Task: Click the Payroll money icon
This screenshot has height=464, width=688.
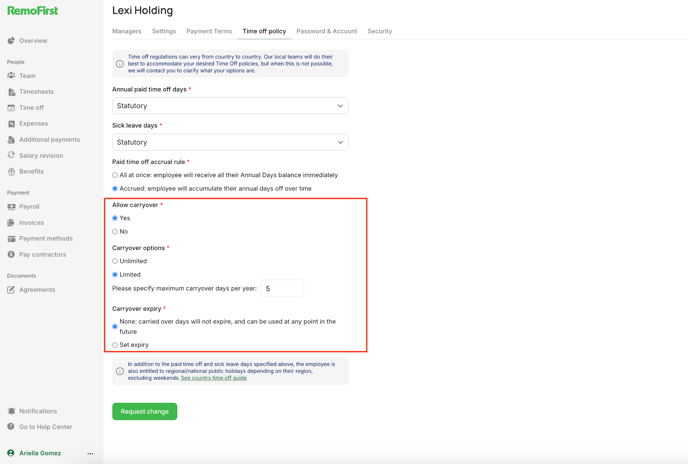Action: [11, 207]
